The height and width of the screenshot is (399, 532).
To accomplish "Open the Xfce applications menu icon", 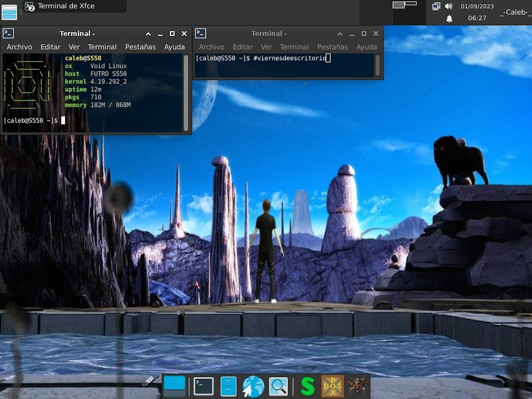I will 9,12.
